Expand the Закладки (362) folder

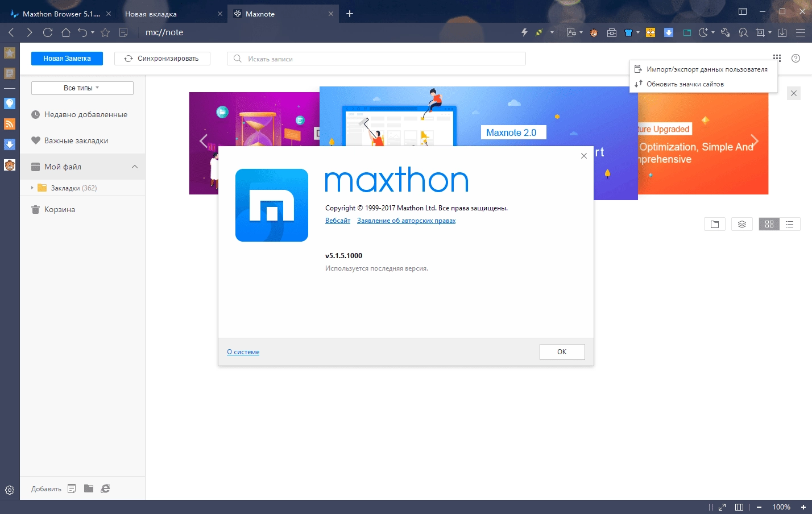(32, 188)
